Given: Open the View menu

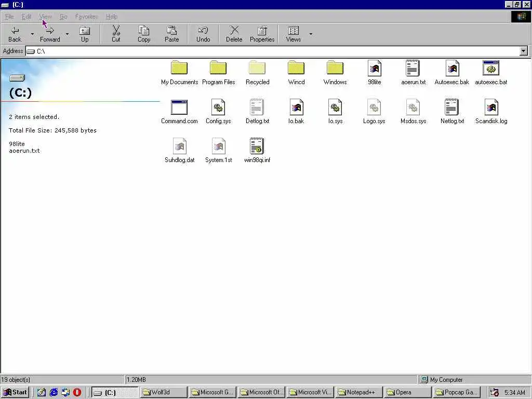Looking at the screenshot, I should tap(45, 17).
